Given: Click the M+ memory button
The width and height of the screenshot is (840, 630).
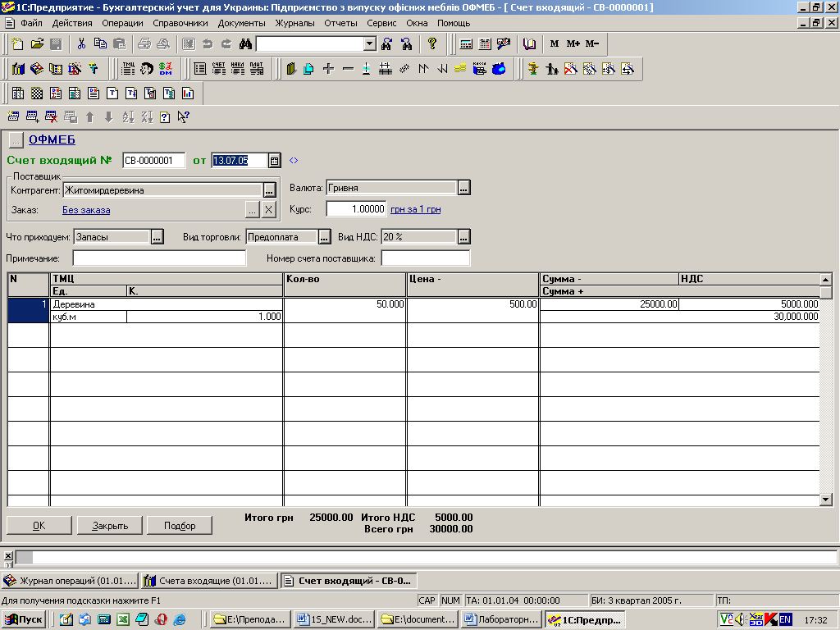Looking at the screenshot, I should (573, 44).
